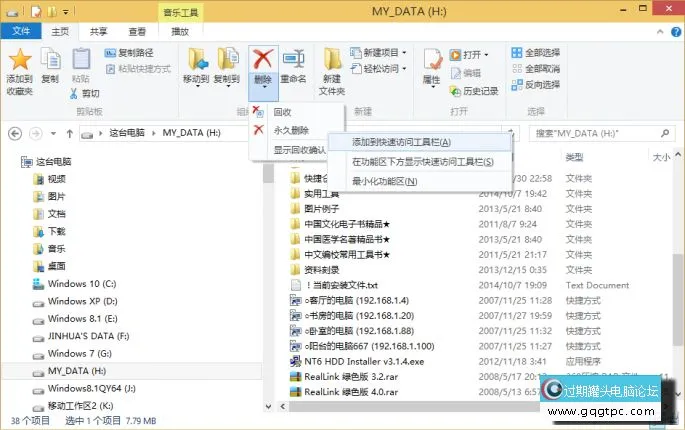Image resolution: width=685 pixels, height=430 pixels.
Task: Choose 在功能区下方显示快速访问工具栏(S)
Action: point(420,162)
